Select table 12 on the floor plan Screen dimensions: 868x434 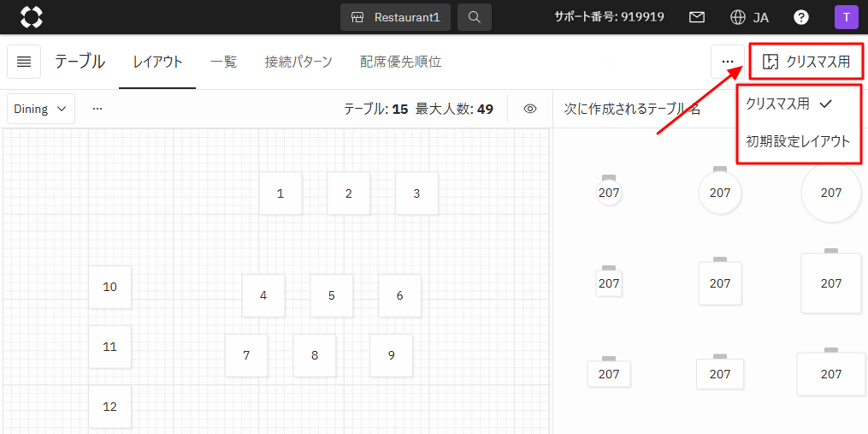click(110, 407)
